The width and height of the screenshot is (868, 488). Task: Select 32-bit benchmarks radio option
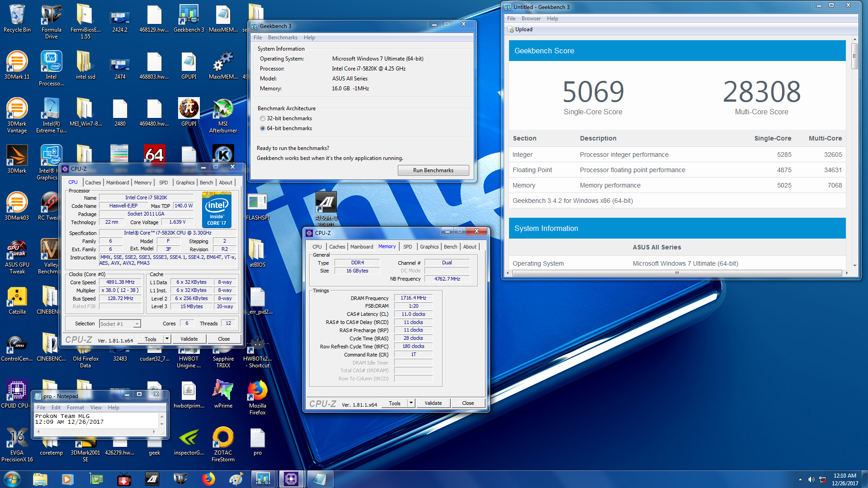[x=263, y=118]
